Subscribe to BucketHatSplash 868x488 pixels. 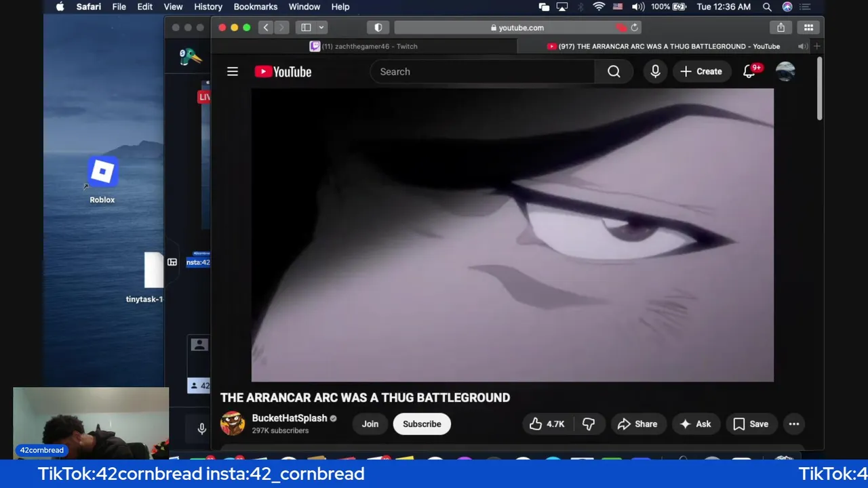pos(422,424)
